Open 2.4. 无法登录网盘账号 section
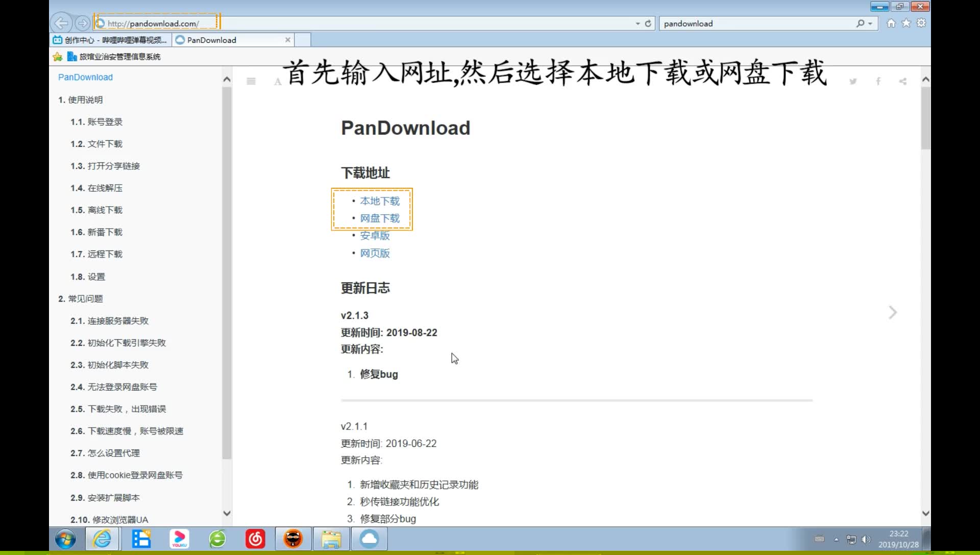The height and width of the screenshot is (555, 980). (x=114, y=387)
